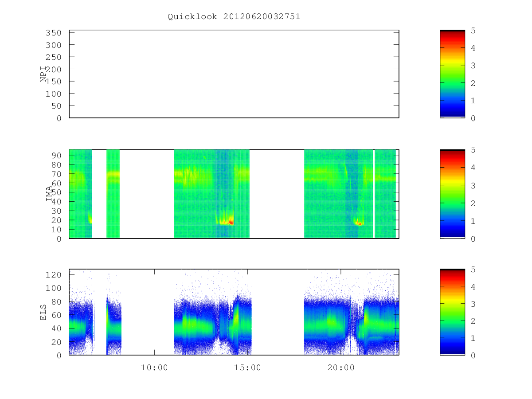
Task: Click the IMA data gap between 08:00 and 11:00
Action: [x=146, y=194]
